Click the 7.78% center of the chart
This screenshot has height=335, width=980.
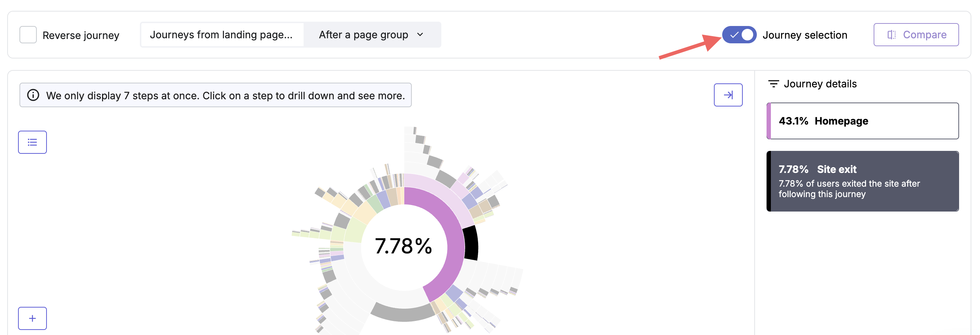pos(403,246)
